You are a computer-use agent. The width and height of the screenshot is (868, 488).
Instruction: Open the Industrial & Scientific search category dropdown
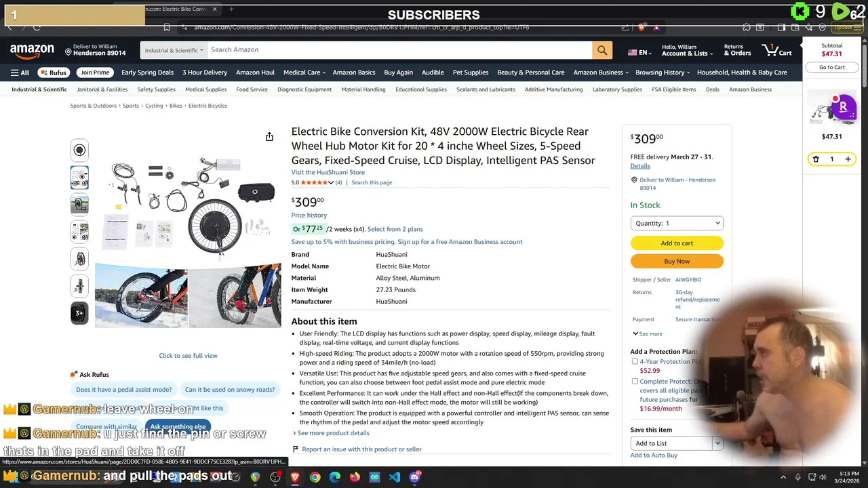coord(174,50)
